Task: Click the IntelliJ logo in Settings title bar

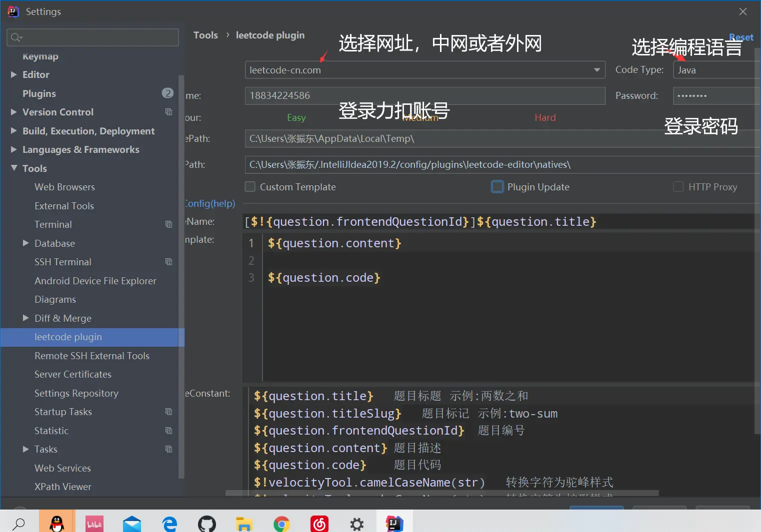Action: (x=13, y=11)
